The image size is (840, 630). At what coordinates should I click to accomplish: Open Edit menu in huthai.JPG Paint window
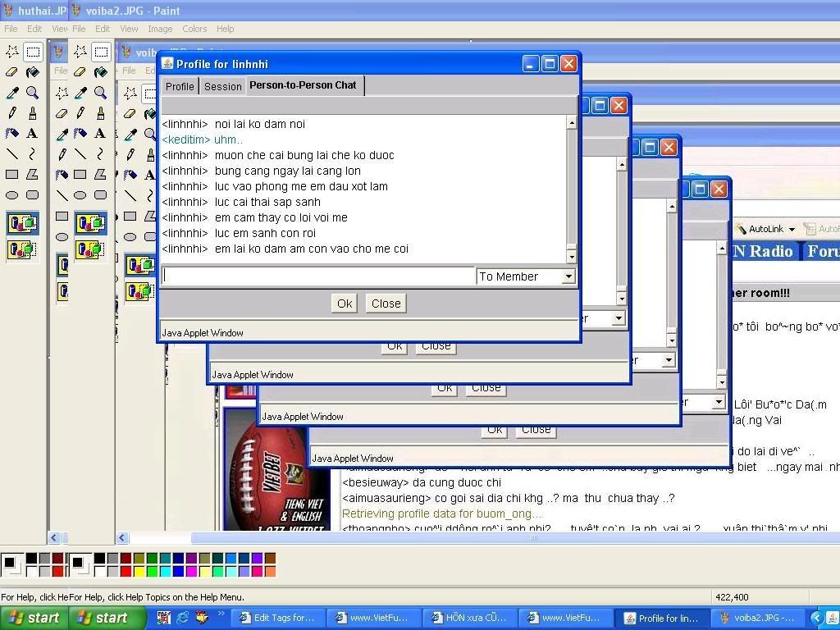click(x=34, y=29)
